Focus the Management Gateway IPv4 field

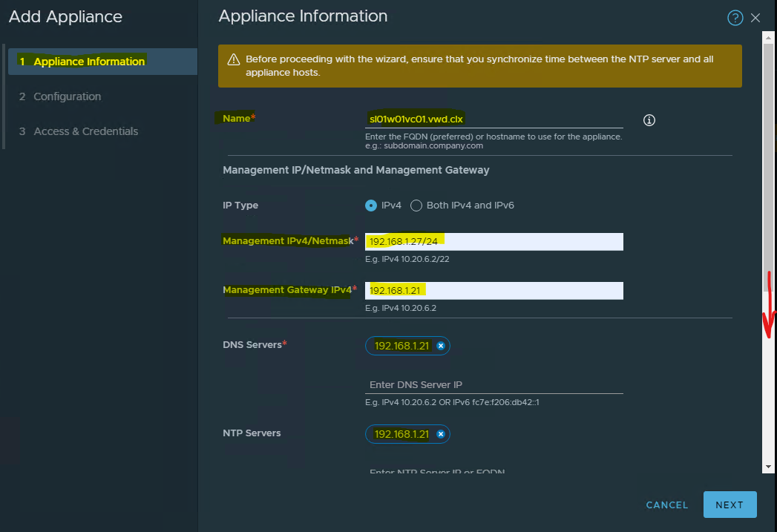[x=494, y=290]
